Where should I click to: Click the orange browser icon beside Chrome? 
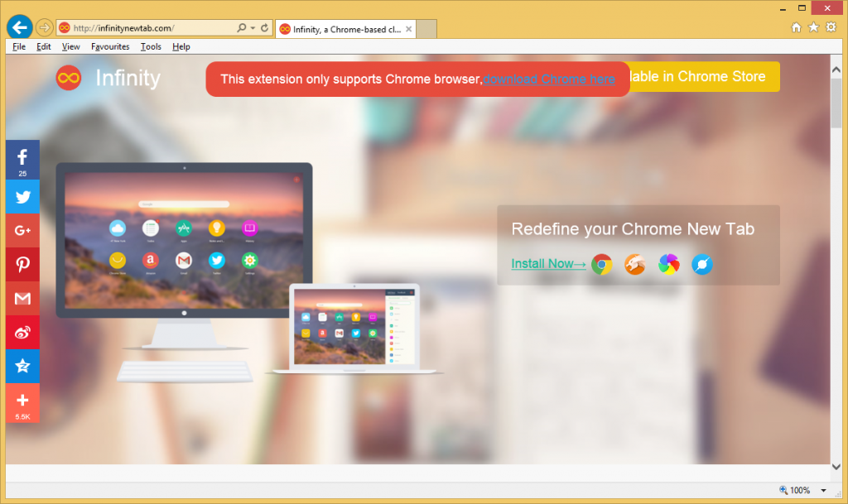tap(635, 264)
